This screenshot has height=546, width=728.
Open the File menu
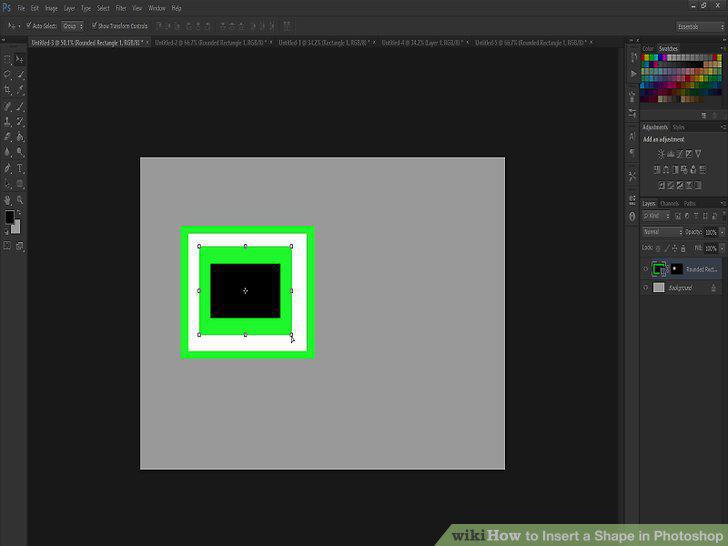point(21,8)
